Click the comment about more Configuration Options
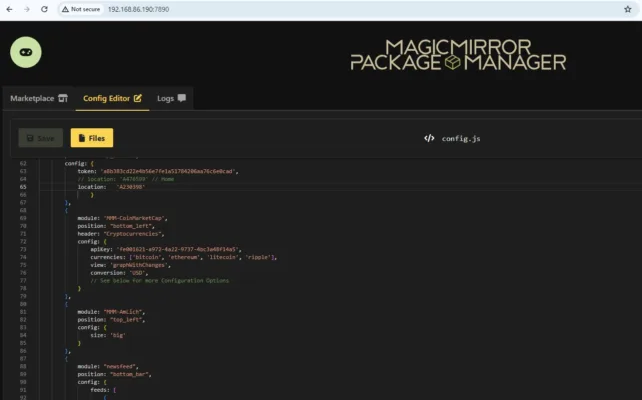The height and width of the screenshot is (400, 642). point(160,280)
